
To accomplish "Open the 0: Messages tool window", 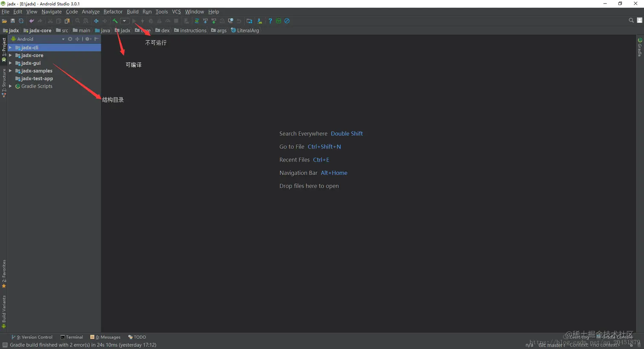I will click(x=105, y=337).
